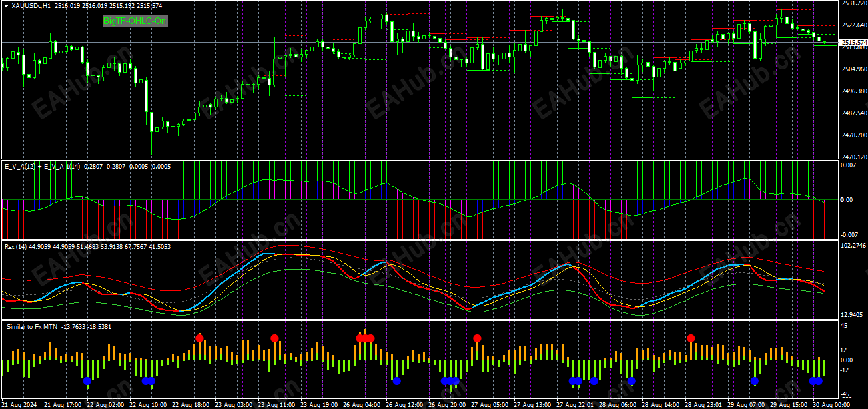The height and width of the screenshot is (409, 868).
Task: Select blue signal dot near 26 Aug 12:00
Action: (x=397, y=381)
